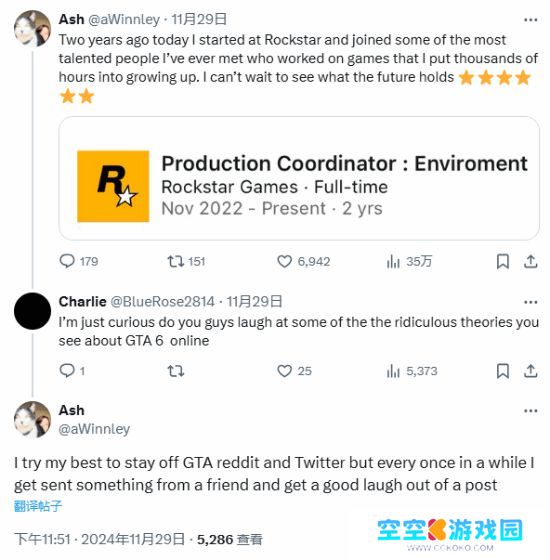The image size is (550, 560).
Task: Retweet Ash's post with 151 reposts
Action: click(x=186, y=261)
